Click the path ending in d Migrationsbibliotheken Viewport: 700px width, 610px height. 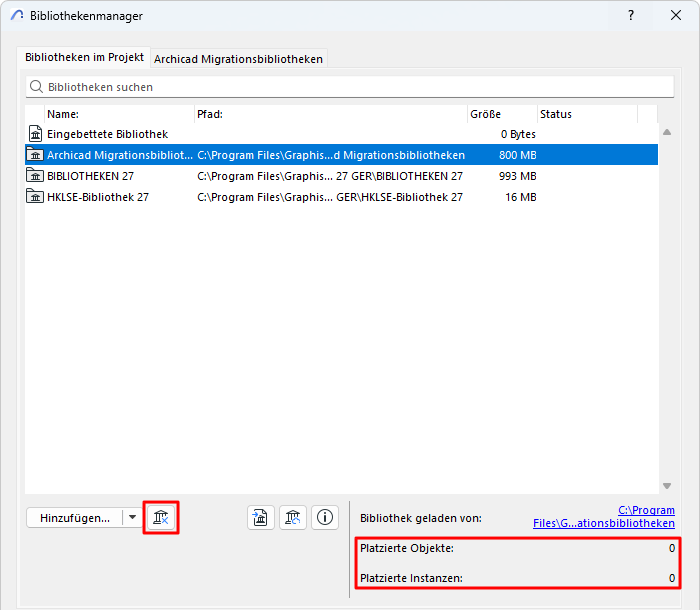331,155
